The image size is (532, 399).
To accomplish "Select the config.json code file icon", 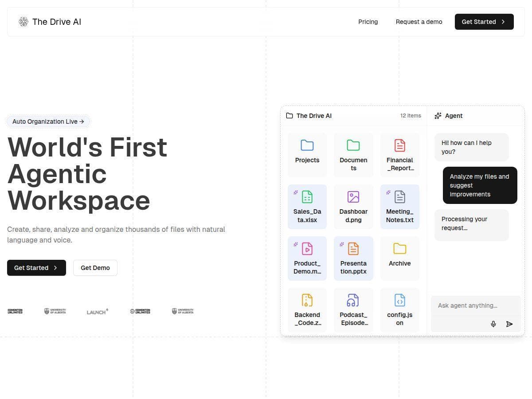I will coord(399,300).
